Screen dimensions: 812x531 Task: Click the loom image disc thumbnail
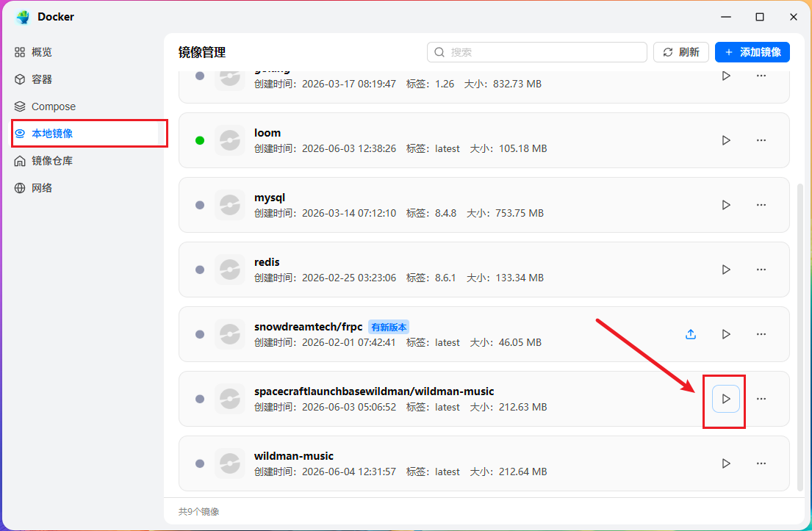[229, 140]
